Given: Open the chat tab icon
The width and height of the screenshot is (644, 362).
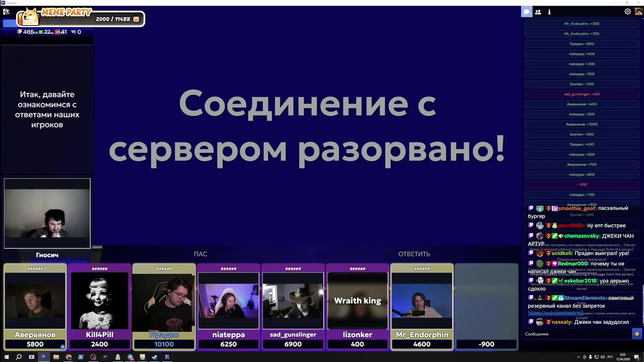Looking at the screenshot, I should (527, 12).
